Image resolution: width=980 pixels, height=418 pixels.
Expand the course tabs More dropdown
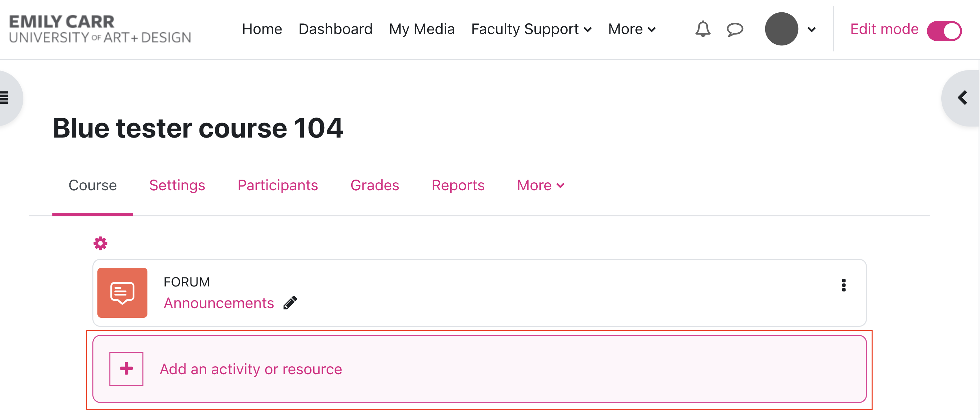pos(541,185)
